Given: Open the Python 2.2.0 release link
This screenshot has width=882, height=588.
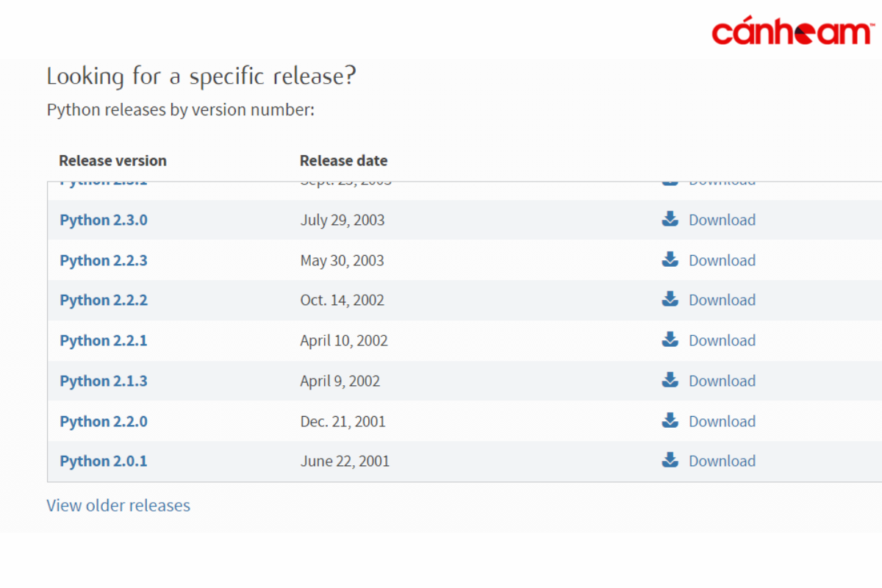Looking at the screenshot, I should point(104,421).
